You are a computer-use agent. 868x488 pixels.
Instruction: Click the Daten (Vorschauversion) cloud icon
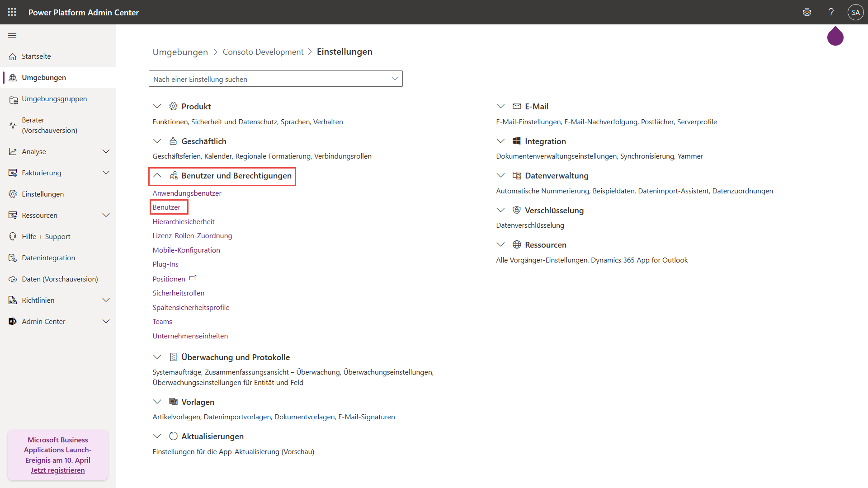tap(13, 279)
